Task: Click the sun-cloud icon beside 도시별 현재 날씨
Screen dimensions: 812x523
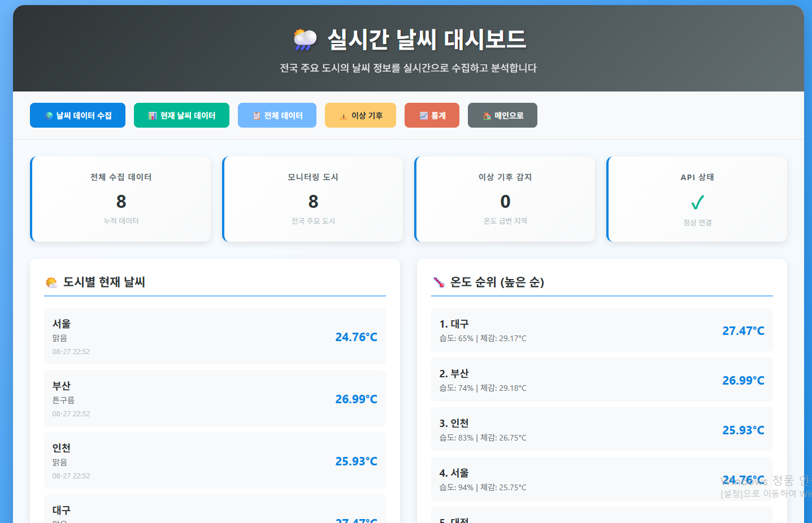Action: coord(51,282)
